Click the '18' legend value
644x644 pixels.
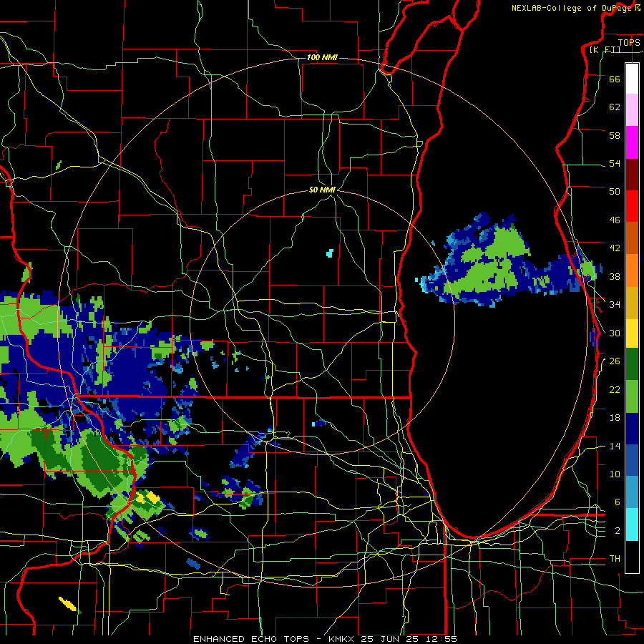point(615,418)
